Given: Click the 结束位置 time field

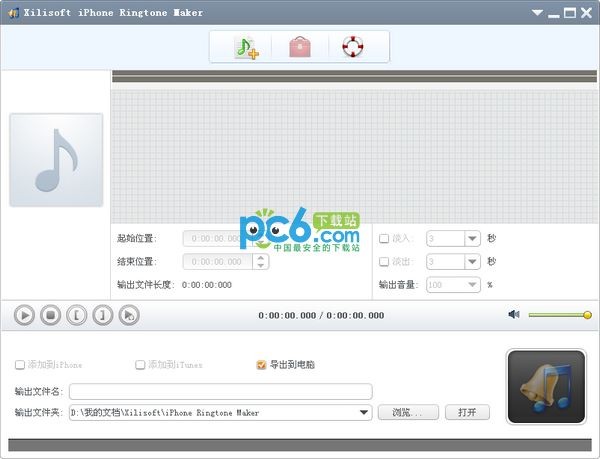Looking at the screenshot, I should tap(218, 262).
